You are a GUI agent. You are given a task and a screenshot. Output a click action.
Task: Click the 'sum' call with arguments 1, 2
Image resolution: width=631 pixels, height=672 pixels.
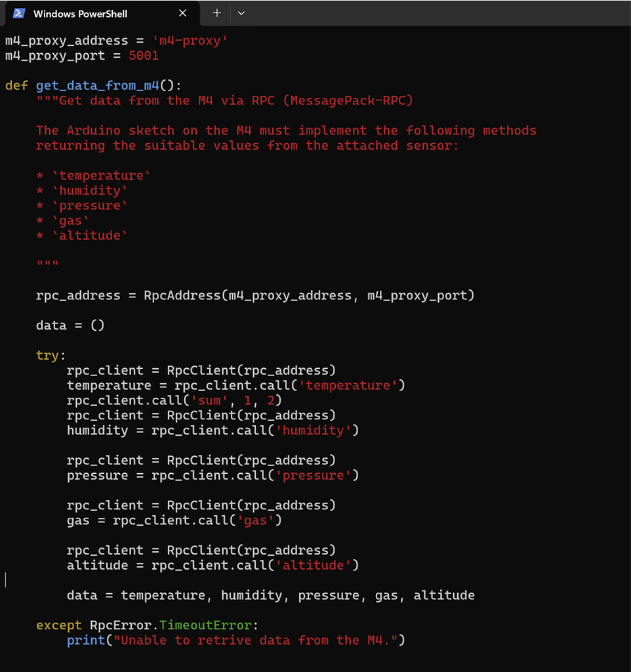pyautogui.click(x=174, y=400)
